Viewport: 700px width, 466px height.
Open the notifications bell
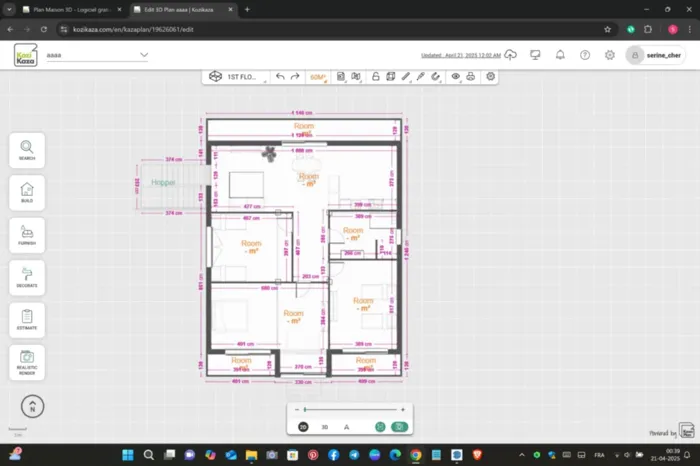click(x=560, y=55)
